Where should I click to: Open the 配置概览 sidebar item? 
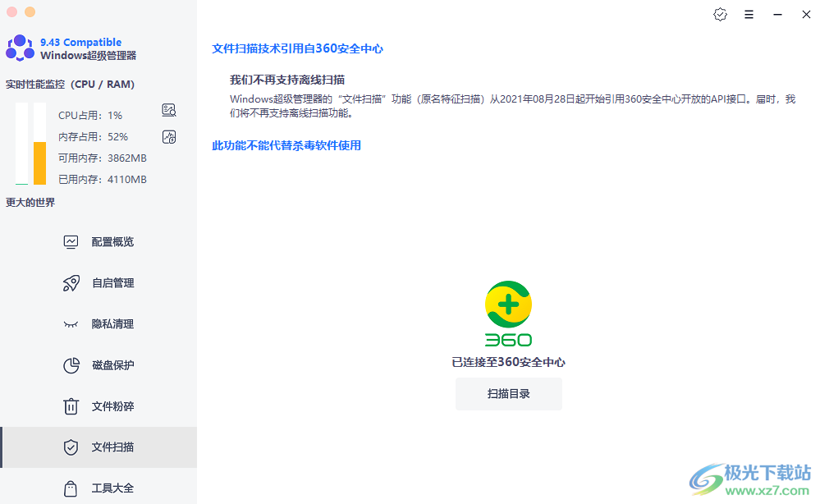pyautogui.click(x=98, y=242)
